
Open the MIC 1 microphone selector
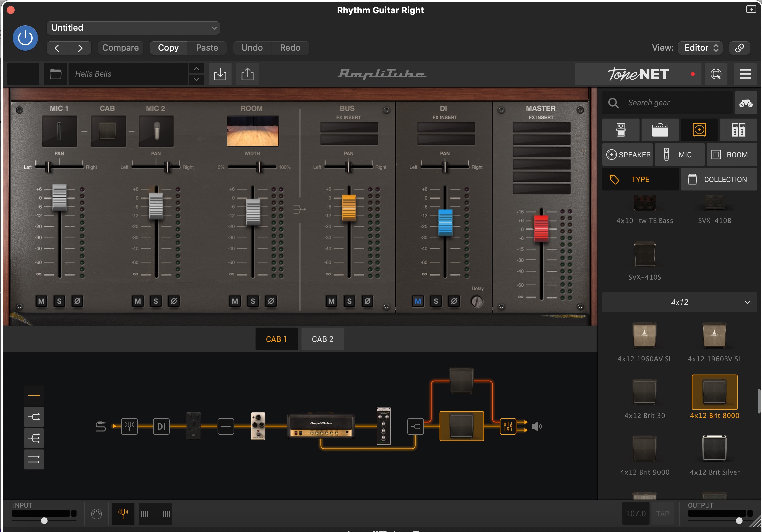pyautogui.click(x=60, y=131)
